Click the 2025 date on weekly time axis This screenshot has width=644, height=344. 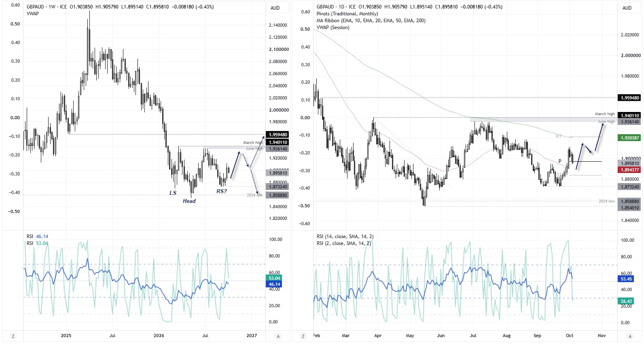coord(66,336)
